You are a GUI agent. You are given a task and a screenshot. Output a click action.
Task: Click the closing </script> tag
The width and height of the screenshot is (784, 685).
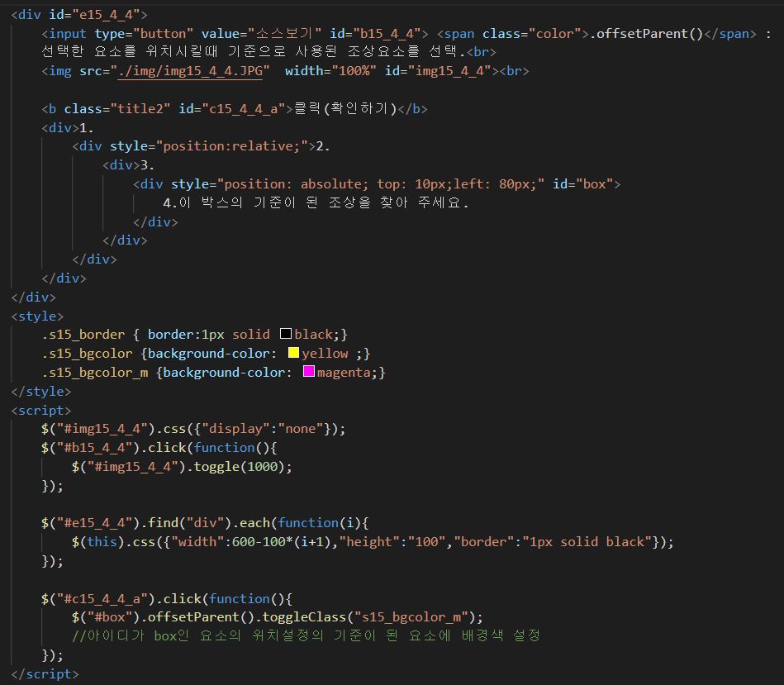click(x=45, y=674)
